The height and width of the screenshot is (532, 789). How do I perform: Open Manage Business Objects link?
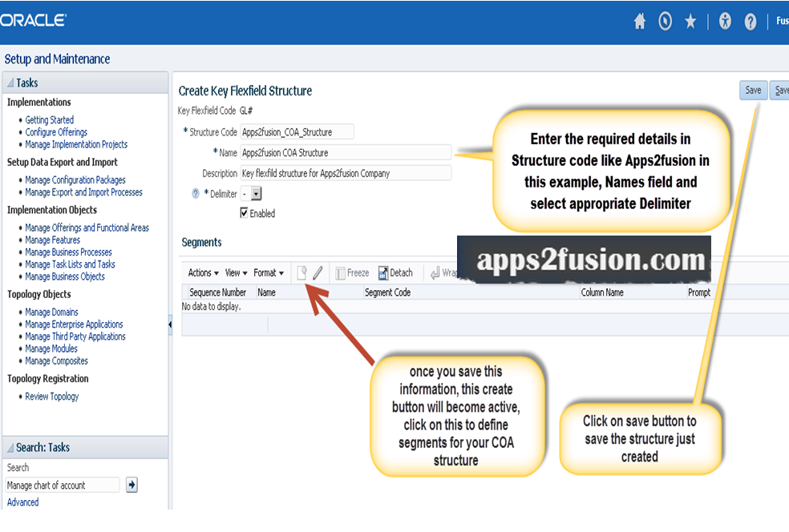click(65, 276)
